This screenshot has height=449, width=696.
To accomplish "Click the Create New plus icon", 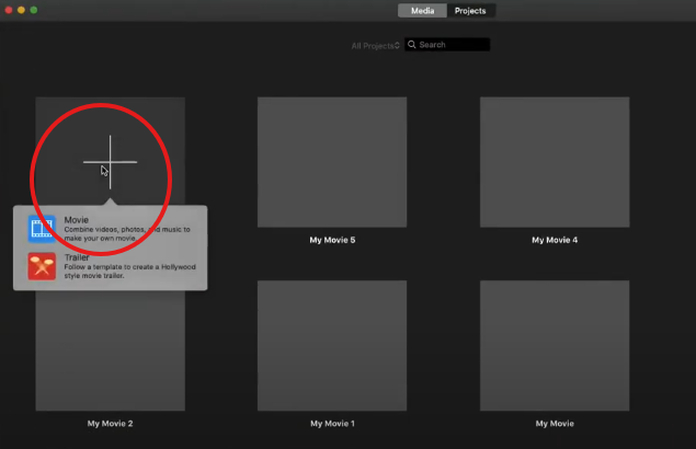I will [110, 162].
